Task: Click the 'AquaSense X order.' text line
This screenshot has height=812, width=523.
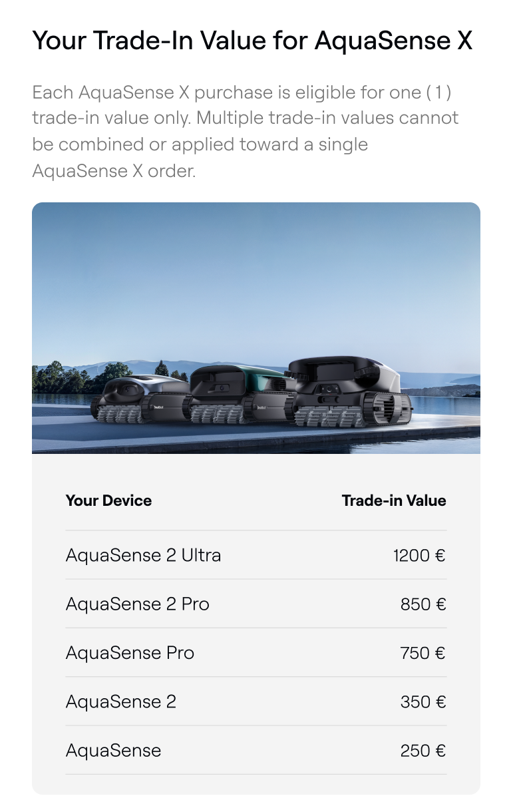Action: 114,171
